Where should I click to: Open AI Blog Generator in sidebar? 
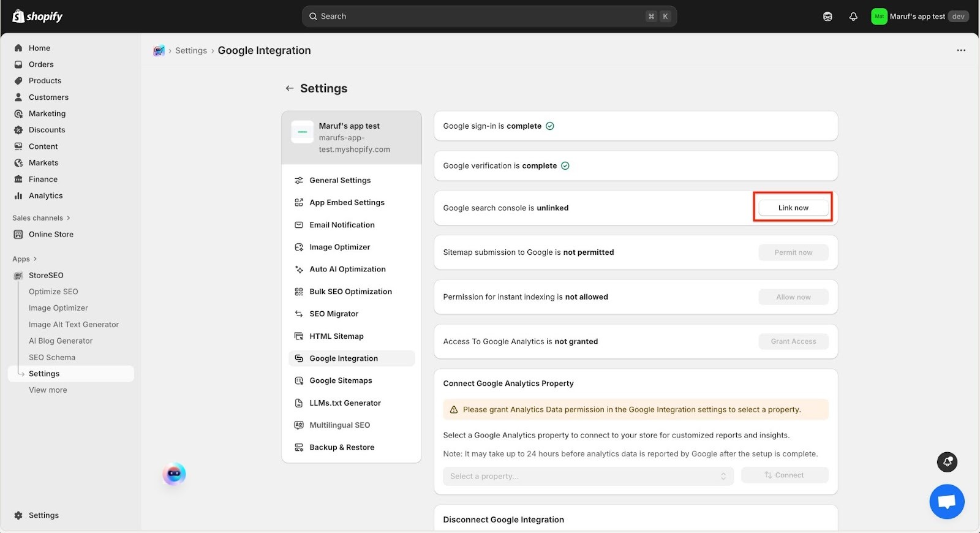click(61, 341)
